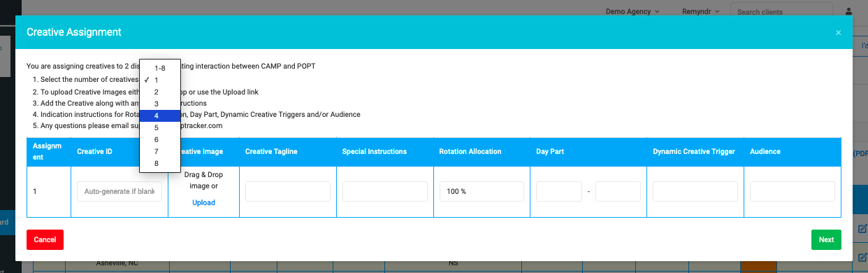Click the Creative ID auto-generate field
Image resolution: width=868 pixels, height=273 pixels.
coord(120,191)
